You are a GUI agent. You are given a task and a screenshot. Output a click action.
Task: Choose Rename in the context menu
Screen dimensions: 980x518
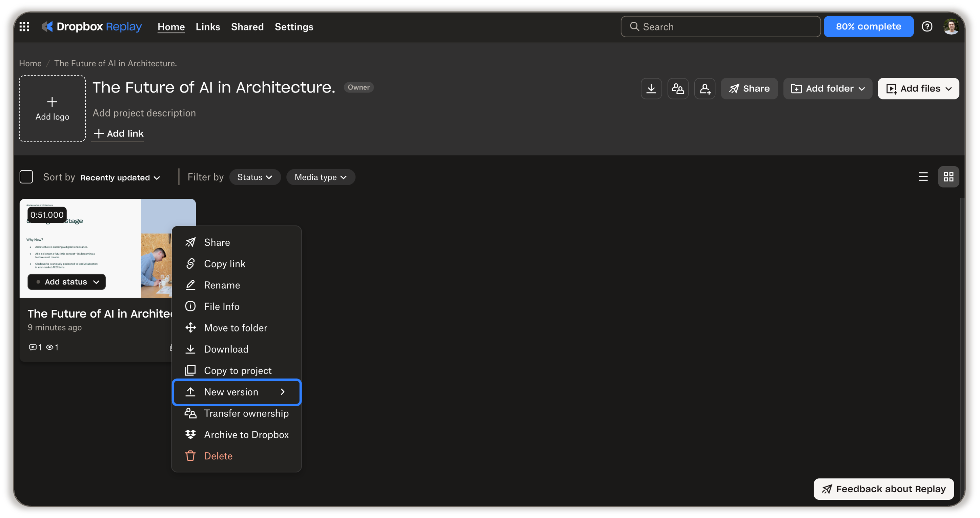click(x=236, y=285)
